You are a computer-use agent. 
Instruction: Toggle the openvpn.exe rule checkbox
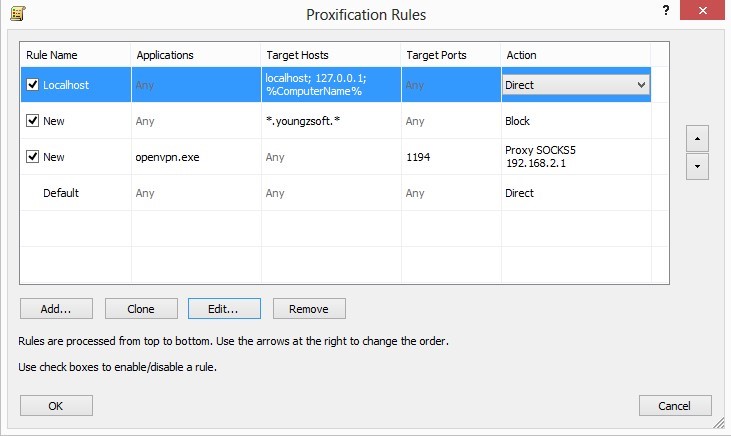coord(33,157)
